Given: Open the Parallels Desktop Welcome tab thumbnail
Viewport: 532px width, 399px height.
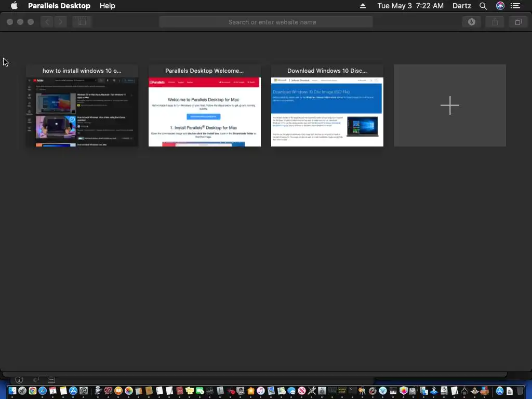Looking at the screenshot, I should pos(205,105).
